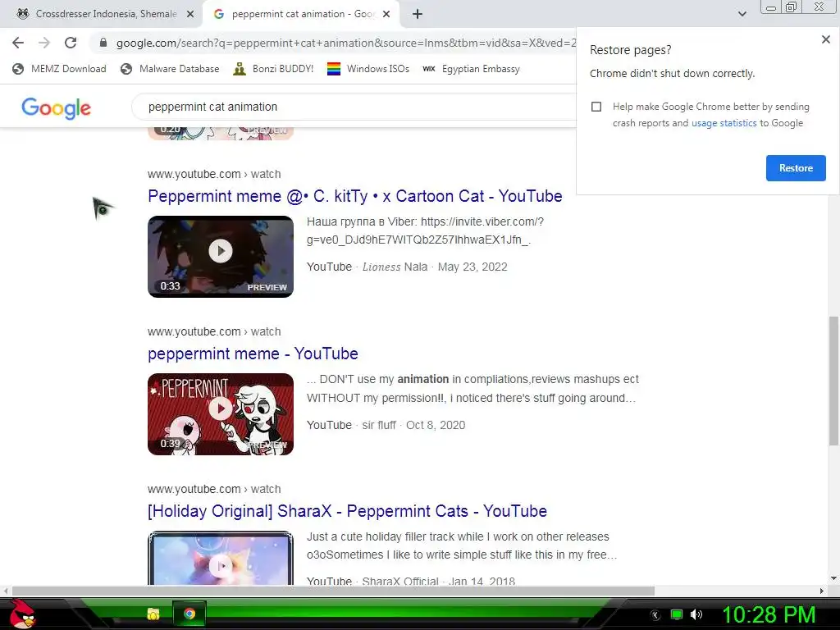Play the 0:39 PEPPERMINT video thumbnail

click(221, 414)
